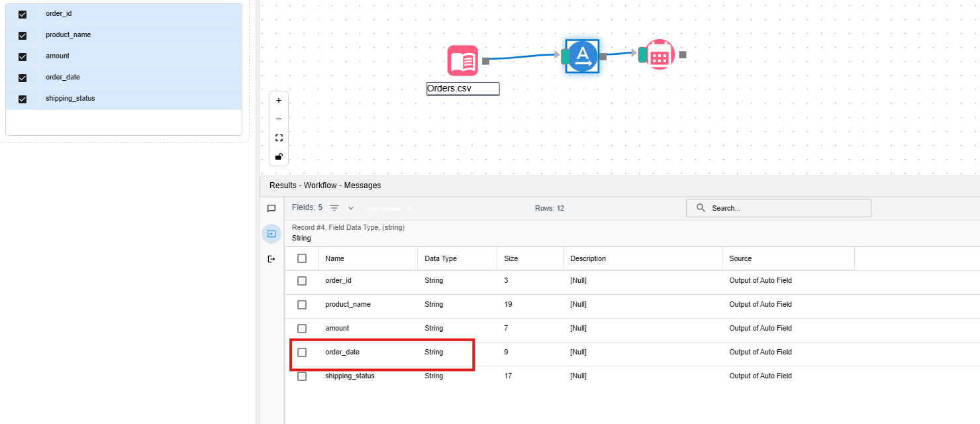Click the Name column header
This screenshot has width=980, height=424.
point(334,258)
